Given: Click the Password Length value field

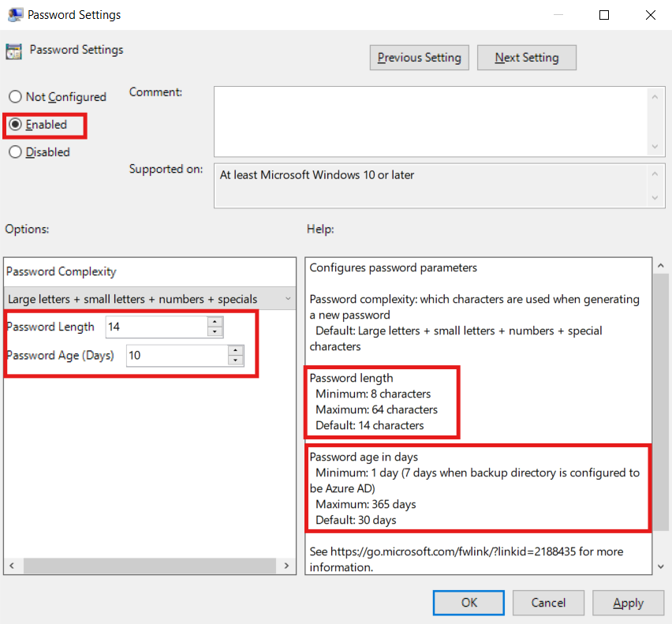Looking at the screenshot, I should click(x=155, y=327).
